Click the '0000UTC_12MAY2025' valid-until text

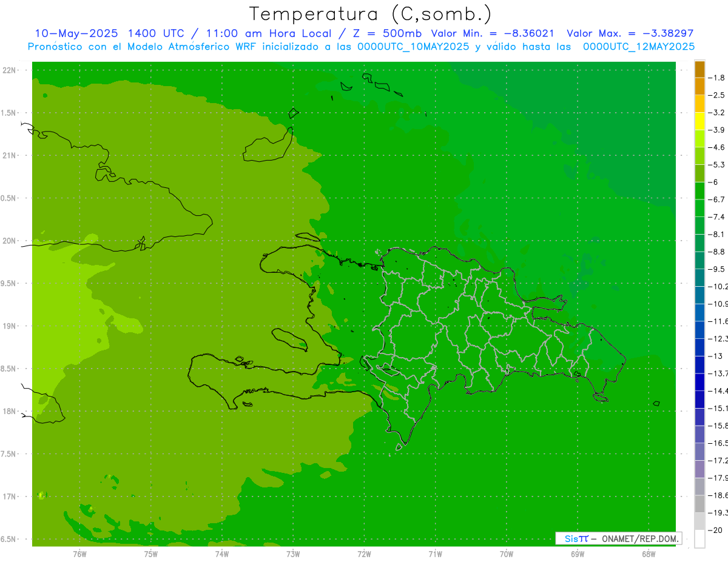tap(639, 46)
